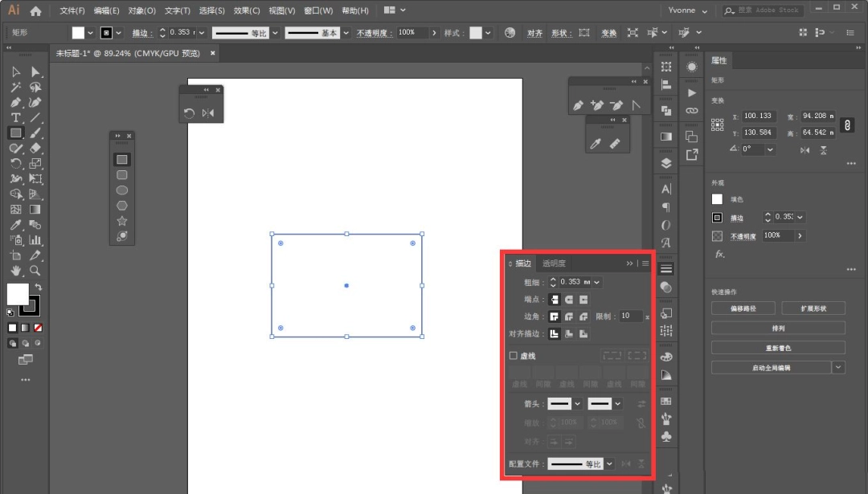Select the Lasso tool
Viewport: 868px width, 494px height.
click(x=35, y=88)
